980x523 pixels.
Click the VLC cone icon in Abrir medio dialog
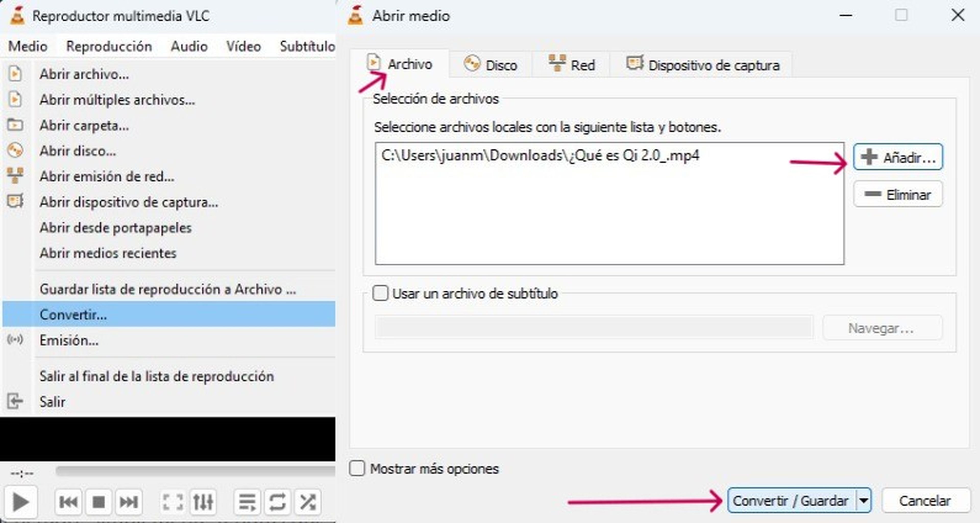click(x=355, y=16)
